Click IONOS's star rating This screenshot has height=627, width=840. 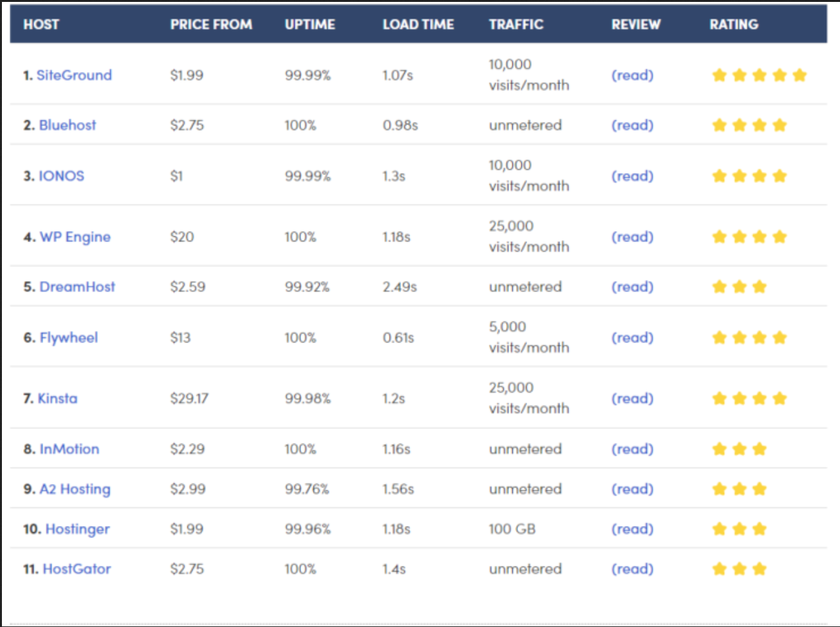(749, 176)
